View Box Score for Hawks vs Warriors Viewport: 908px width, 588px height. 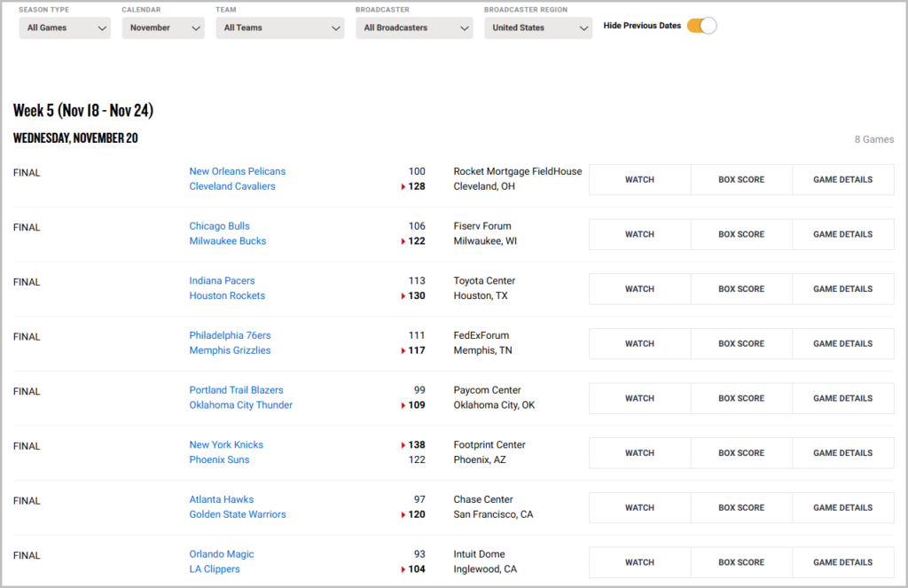click(741, 508)
